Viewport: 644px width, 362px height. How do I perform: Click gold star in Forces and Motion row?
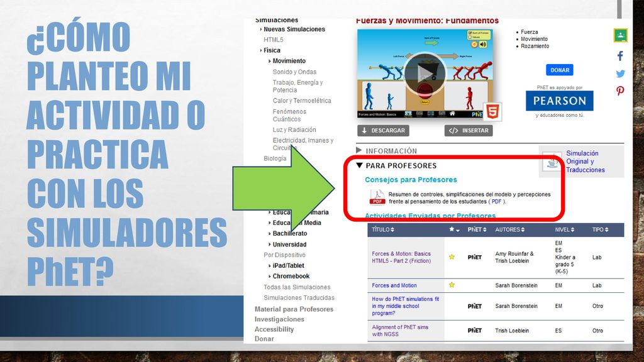(452, 285)
